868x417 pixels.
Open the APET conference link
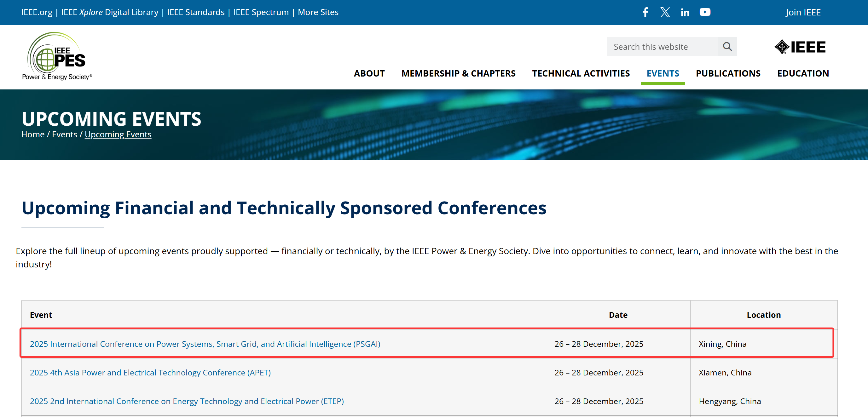[150, 373]
